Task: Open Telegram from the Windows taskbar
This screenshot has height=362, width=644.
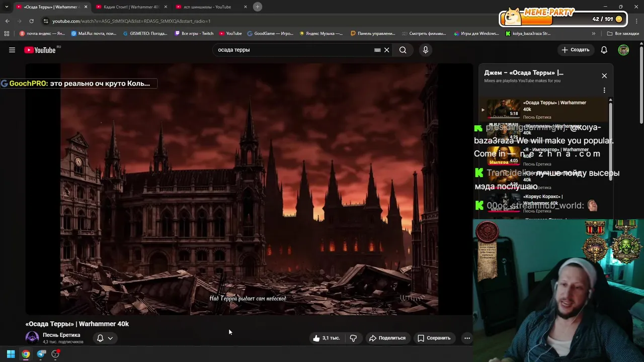Action: [41, 354]
